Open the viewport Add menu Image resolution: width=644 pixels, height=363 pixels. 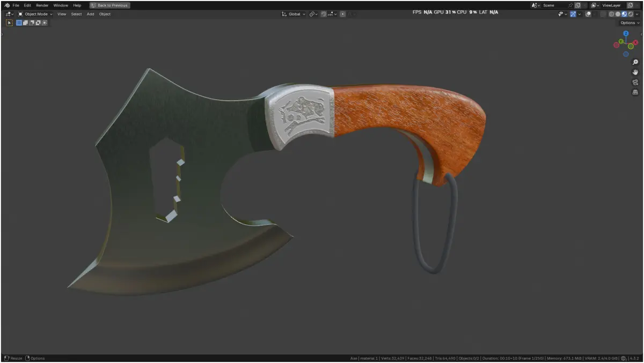tap(90, 14)
